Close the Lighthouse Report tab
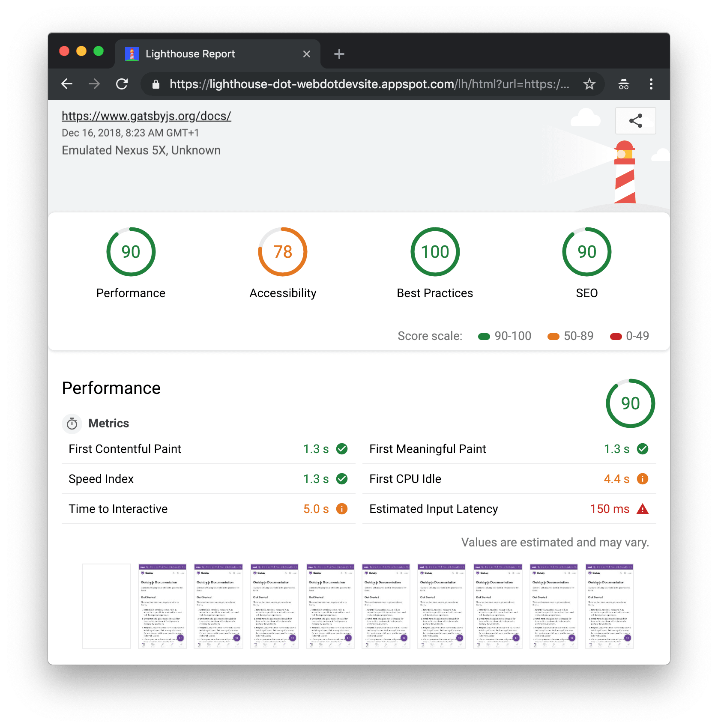Image resolution: width=718 pixels, height=728 pixels. [x=307, y=54]
